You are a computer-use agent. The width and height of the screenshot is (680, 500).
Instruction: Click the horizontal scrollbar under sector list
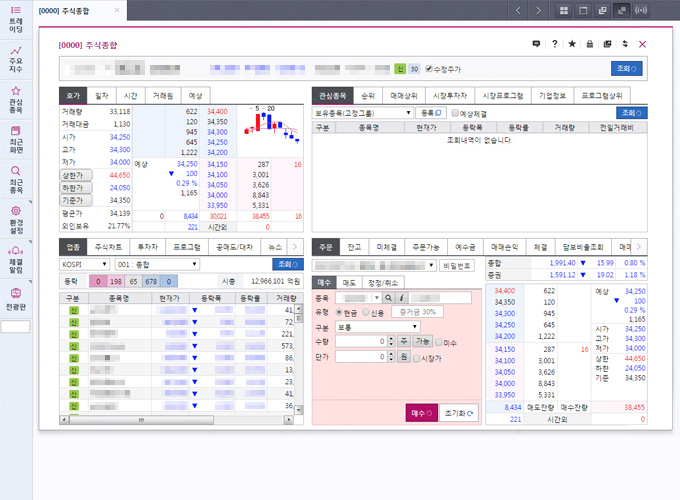click(141, 420)
